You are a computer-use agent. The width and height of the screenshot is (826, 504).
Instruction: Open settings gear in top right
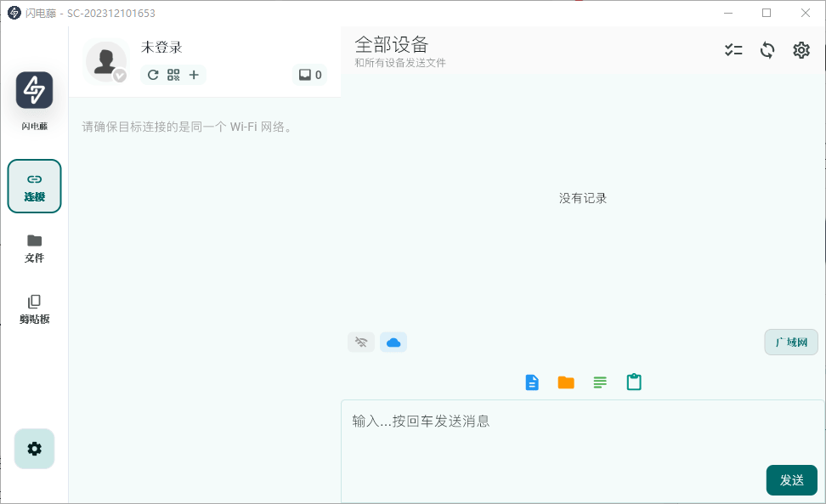[x=801, y=50]
